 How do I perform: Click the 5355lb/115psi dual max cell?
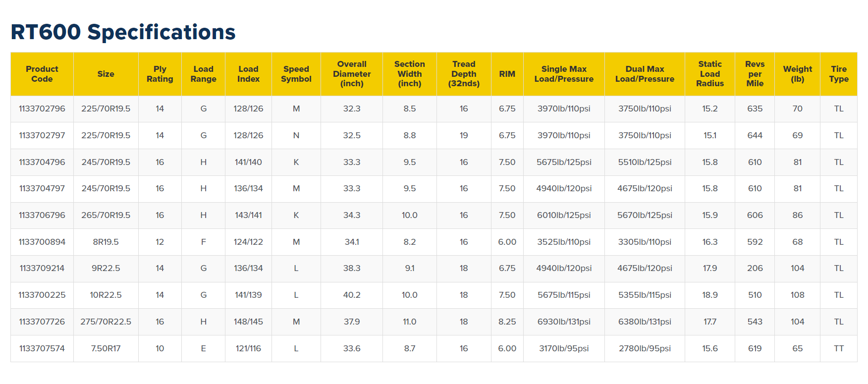tap(645, 295)
